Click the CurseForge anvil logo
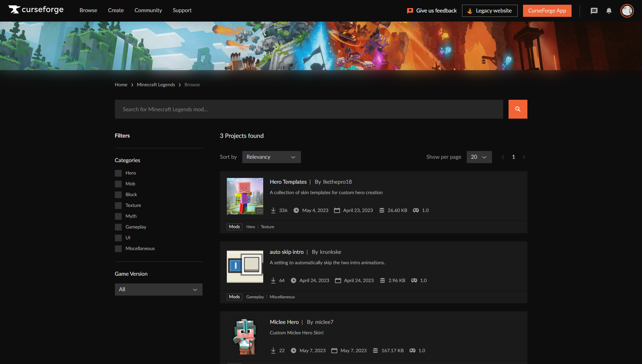 pyautogui.click(x=14, y=10)
